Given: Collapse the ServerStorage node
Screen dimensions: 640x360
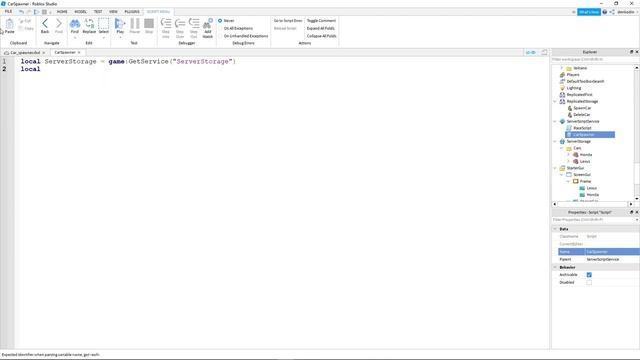Looking at the screenshot, I should point(555,142).
